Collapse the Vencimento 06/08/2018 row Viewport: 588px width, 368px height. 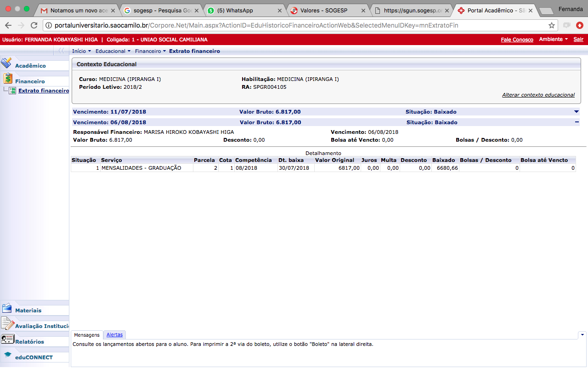click(576, 122)
